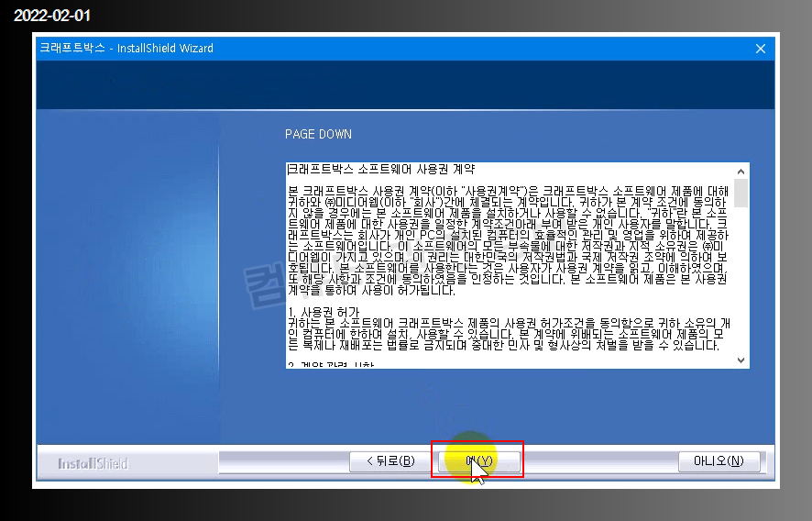
Task: Decline the license with 아니오(N)
Action: coord(719,461)
